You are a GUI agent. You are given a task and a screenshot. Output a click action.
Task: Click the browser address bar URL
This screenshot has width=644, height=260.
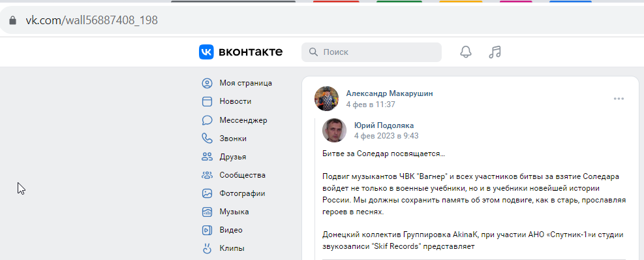click(x=91, y=20)
